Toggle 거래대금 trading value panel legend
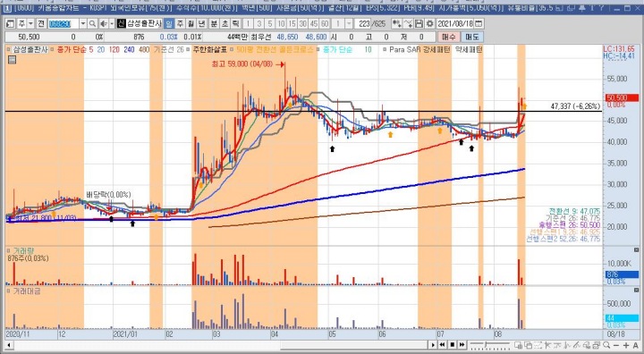 coord(9,291)
